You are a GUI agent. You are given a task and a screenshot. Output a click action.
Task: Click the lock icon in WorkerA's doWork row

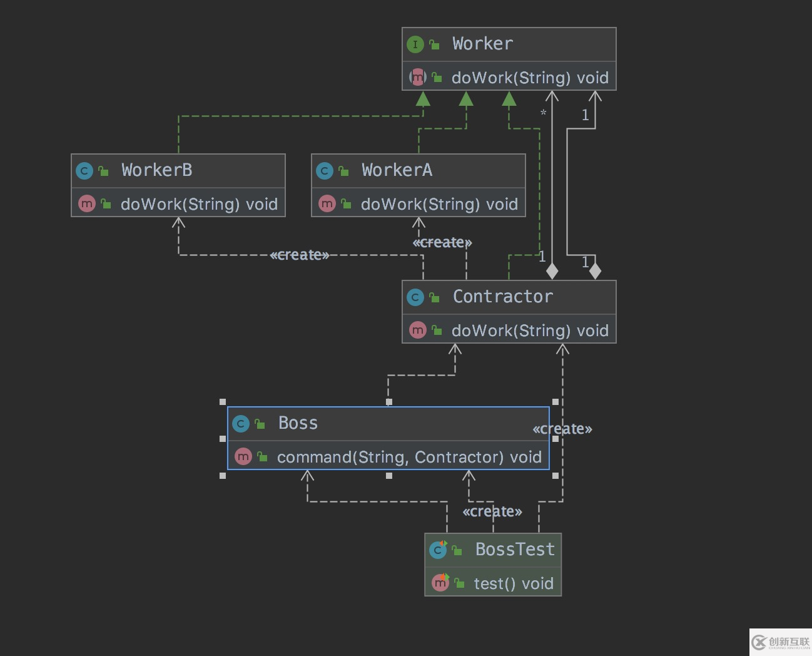346,204
